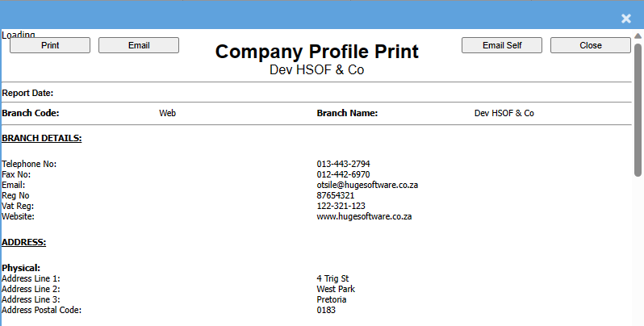Click the postal code 0183
Screen dimensions: 644x326
coord(326,310)
